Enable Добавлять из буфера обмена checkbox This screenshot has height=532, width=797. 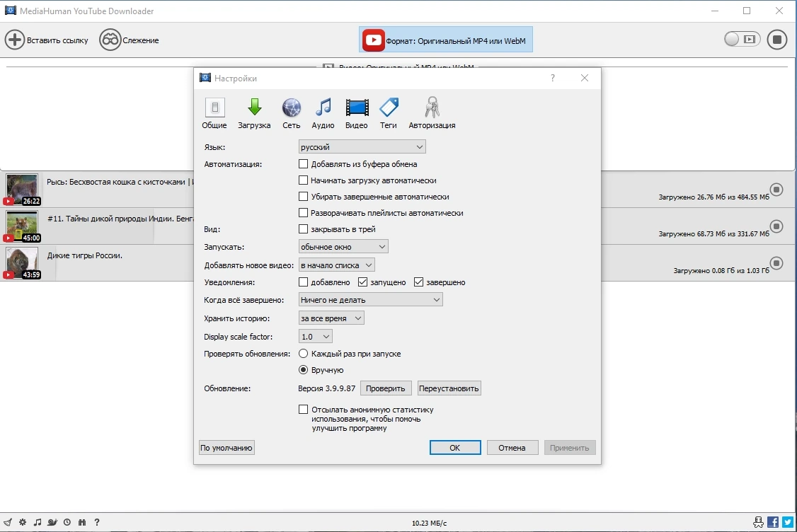click(304, 163)
